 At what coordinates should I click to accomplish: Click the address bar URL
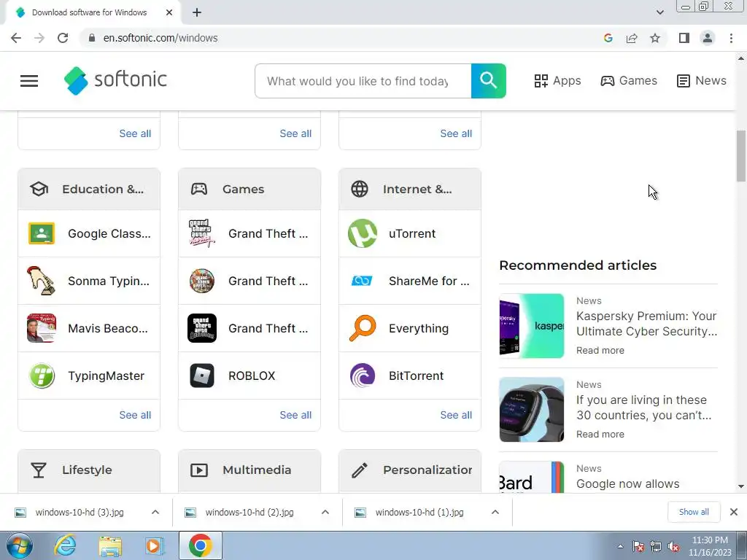click(x=160, y=38)
